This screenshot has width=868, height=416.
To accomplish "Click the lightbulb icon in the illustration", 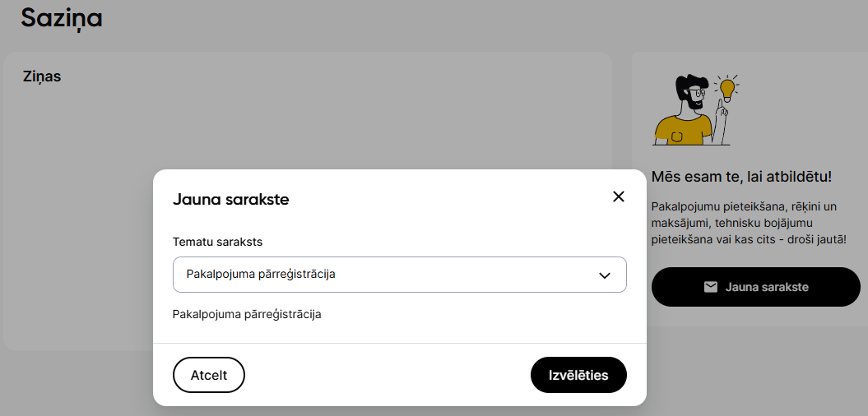I will tap(726, 89).
